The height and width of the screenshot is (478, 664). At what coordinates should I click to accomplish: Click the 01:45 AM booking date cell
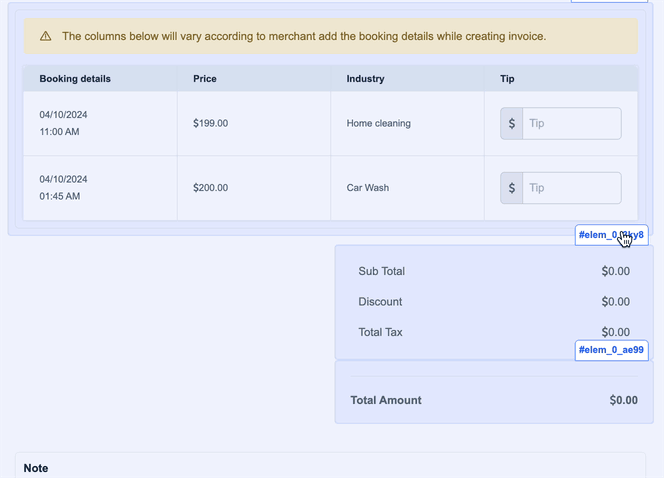tap(63, 188)
